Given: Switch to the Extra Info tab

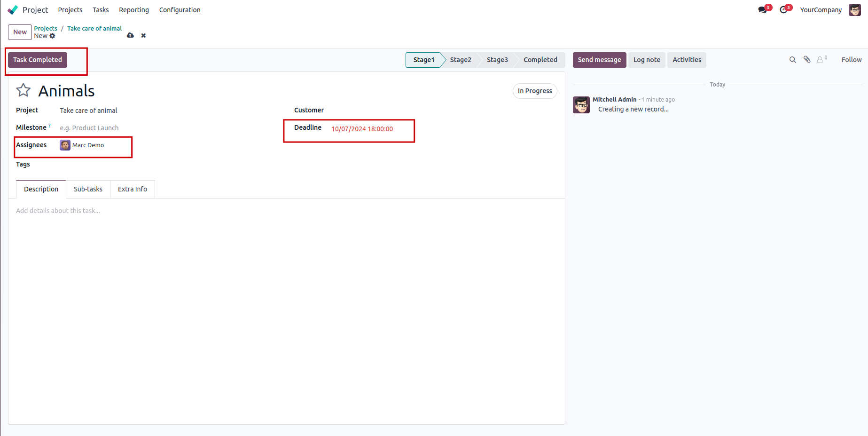Looking at the screenshot, I should tap(133, 189).
